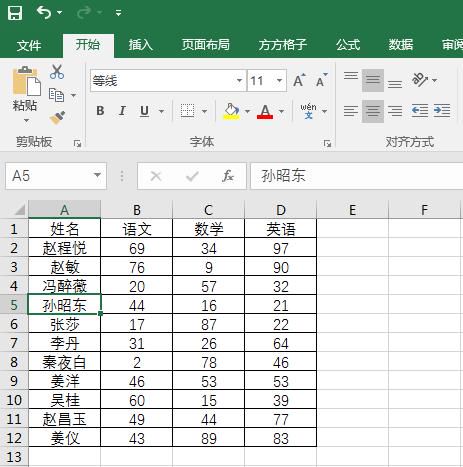Toggle align text right
Screen dimensions: 463x467
pyautogui.click(x=395, y=111)
